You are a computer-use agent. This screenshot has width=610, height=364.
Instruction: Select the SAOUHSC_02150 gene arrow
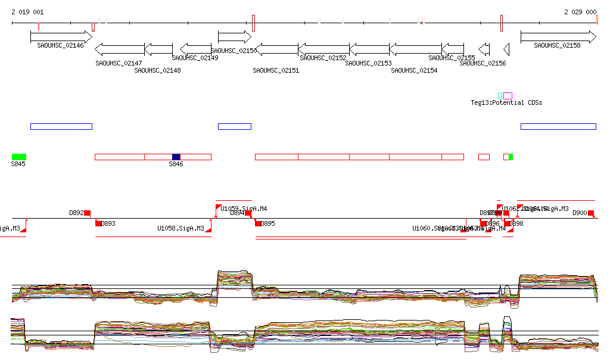[235, 37]
